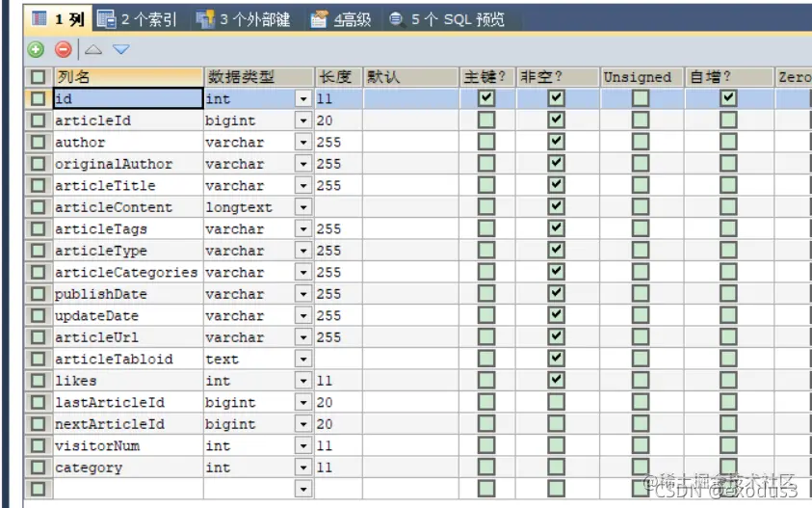
Task: Open the '5 个 SQL 预览' tab
Action: (448, 19)
